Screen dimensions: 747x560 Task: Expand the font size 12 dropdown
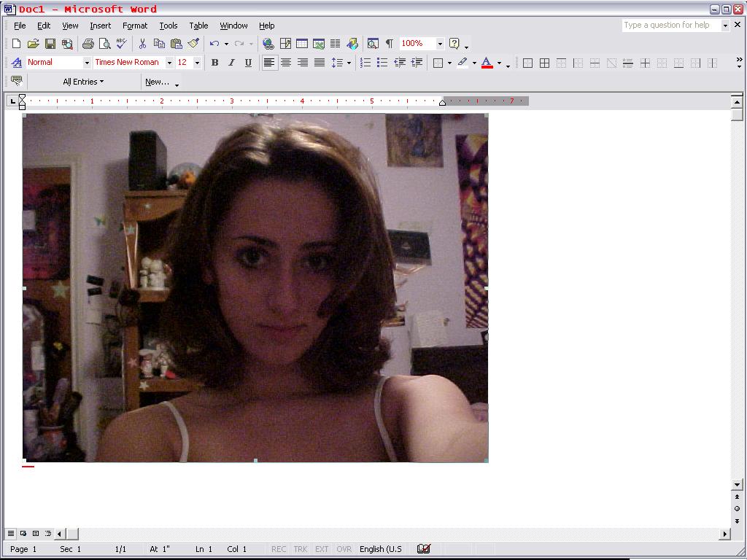pyautogui.click(x=197, y=63)
